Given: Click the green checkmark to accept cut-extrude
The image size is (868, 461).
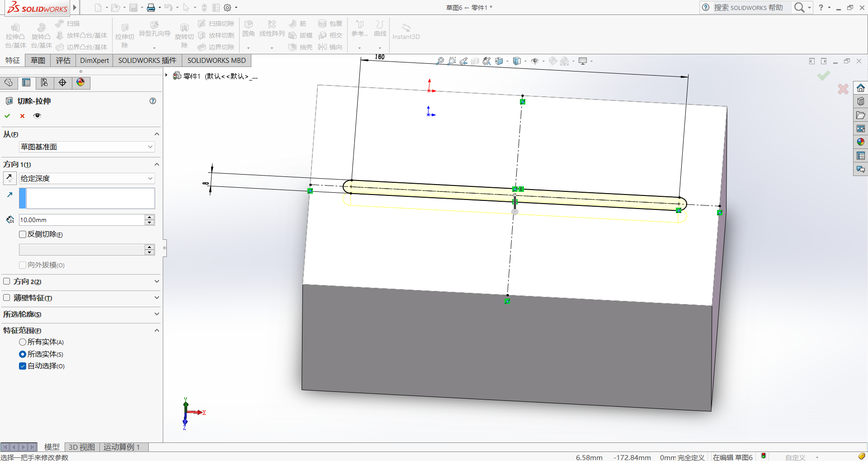Looking at the screenshot, I should click(x=7, y=116).
